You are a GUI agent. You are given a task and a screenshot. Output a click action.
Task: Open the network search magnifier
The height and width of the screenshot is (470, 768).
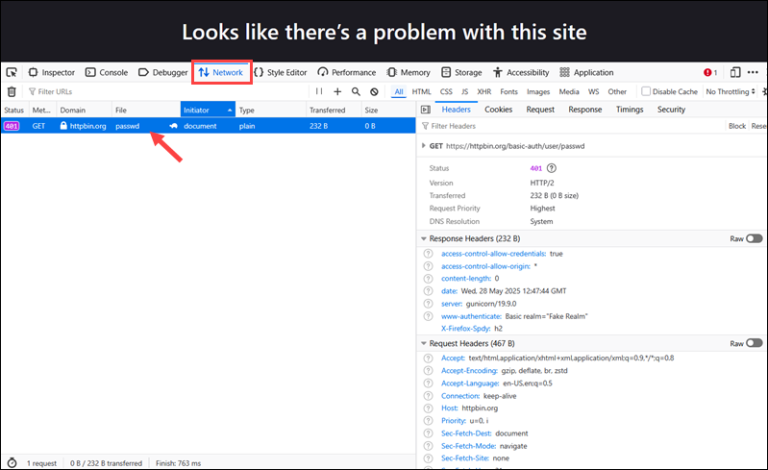coord(356,92)
